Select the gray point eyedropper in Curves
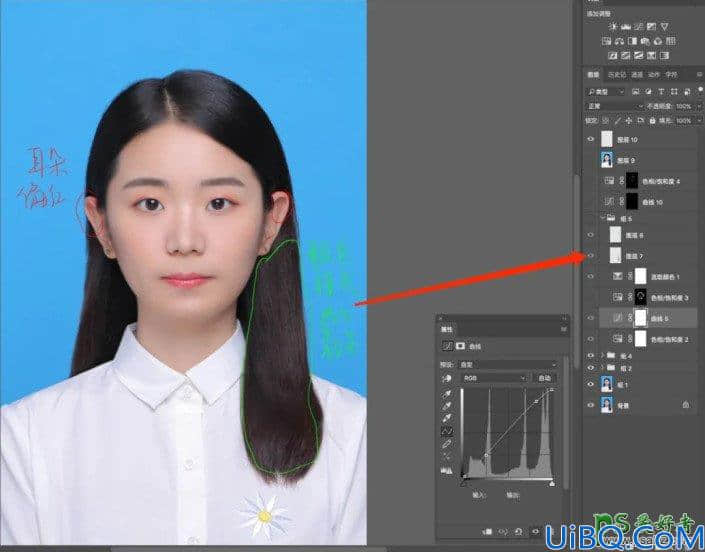 [x=447, y=406]
